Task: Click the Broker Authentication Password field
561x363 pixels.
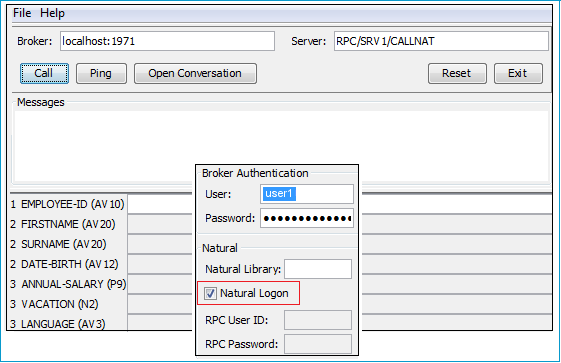Action: 307,218
